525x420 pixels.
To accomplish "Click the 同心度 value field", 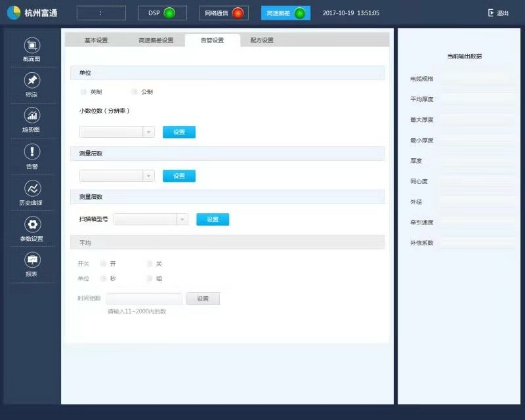I will [478, 182].
